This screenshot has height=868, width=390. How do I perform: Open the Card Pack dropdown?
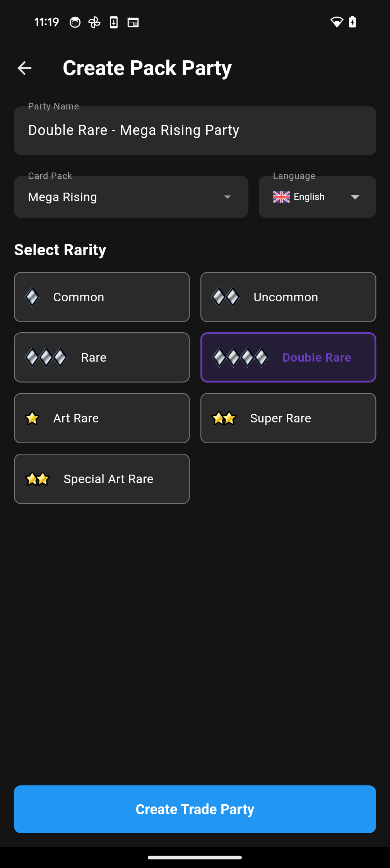click(131, 197)
